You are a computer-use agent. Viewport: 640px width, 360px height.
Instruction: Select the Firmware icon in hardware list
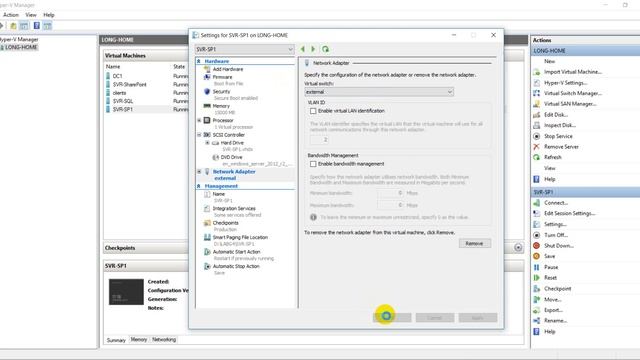coord(207,77)
